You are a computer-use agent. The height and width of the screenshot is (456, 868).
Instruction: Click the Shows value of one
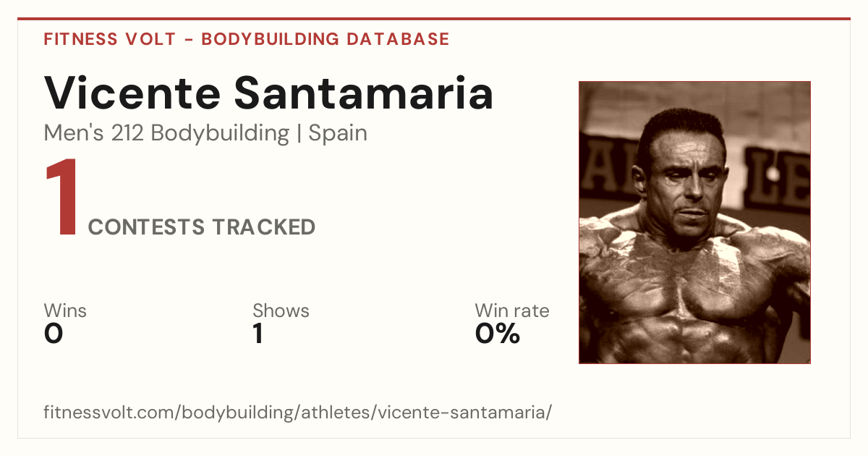coord(258,334)
